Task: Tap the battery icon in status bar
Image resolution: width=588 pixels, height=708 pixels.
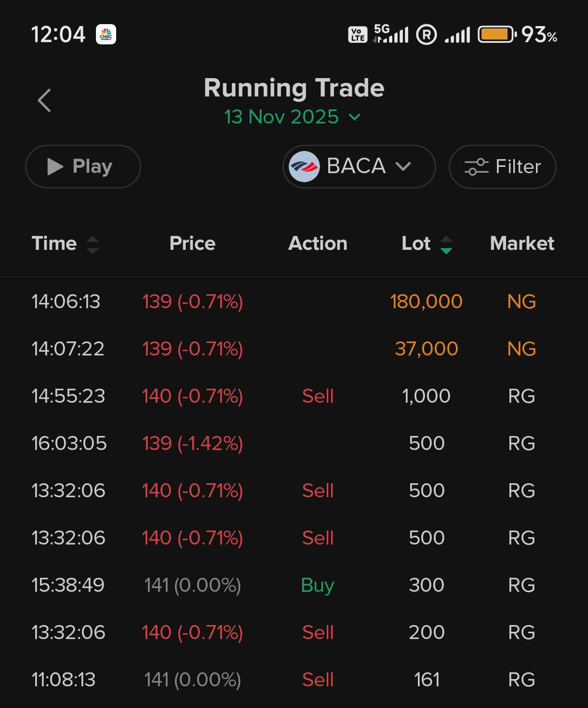Action: (496, 35)
